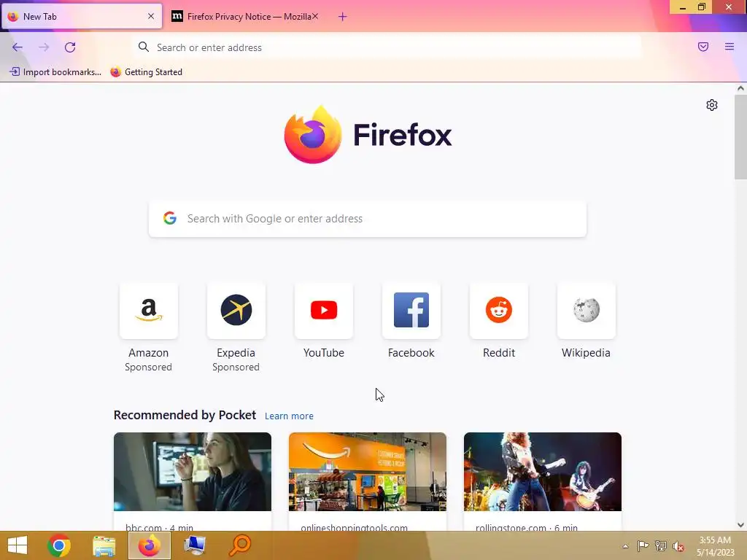Viewport: 747px width, 560px height.
Task: Switch to the New Tab tab
Action: [x=82, y=16]
